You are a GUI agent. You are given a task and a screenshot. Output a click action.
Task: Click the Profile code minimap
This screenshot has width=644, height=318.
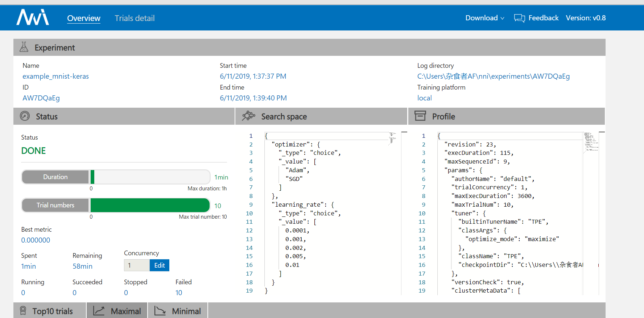591,142
